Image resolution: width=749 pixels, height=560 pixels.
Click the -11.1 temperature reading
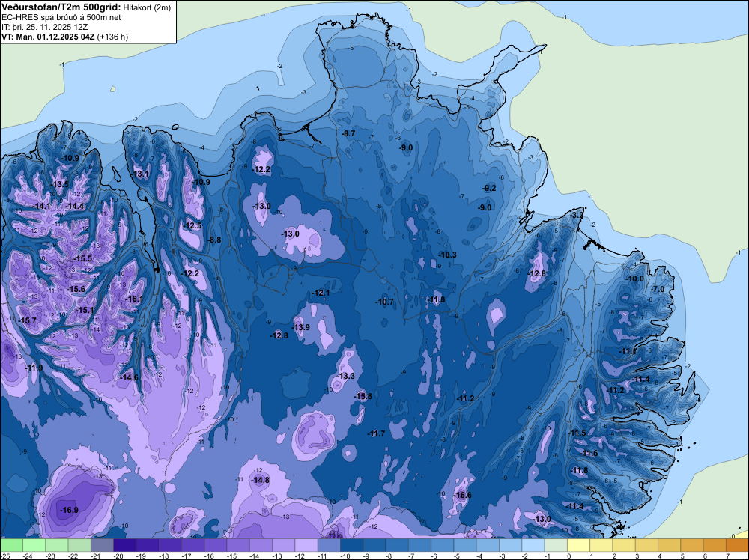[627, 351]
